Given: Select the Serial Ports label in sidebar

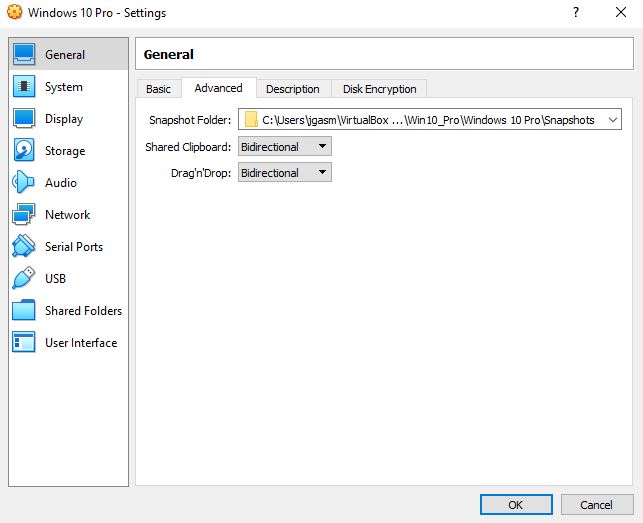Looking at the screenshot, I should pos(74,247).
